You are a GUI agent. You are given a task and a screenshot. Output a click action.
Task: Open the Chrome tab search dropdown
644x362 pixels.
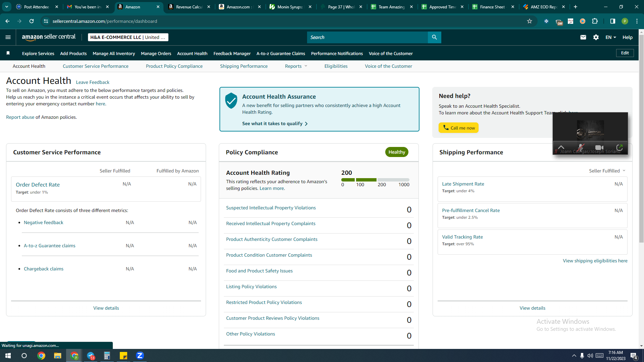point(7,7)
